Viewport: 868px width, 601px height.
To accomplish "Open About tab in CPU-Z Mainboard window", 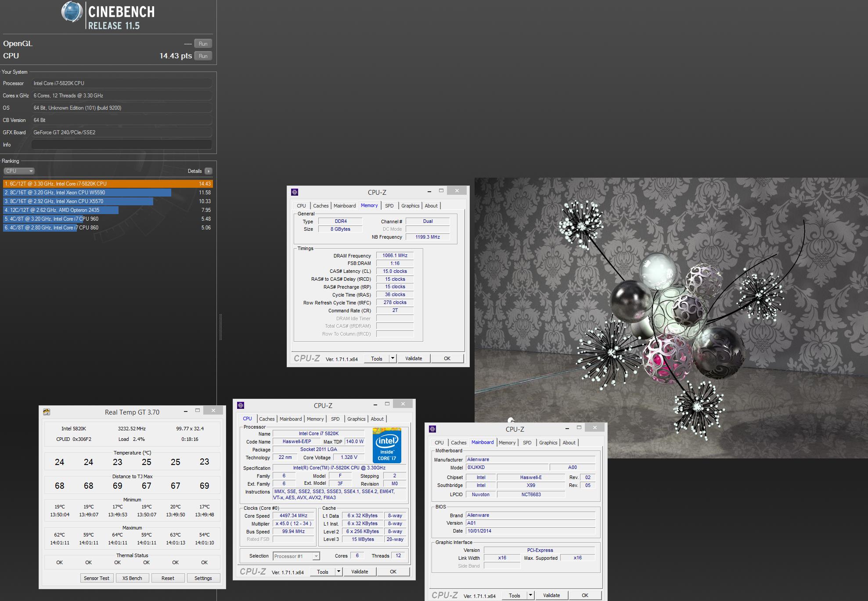I will point(569,443).
